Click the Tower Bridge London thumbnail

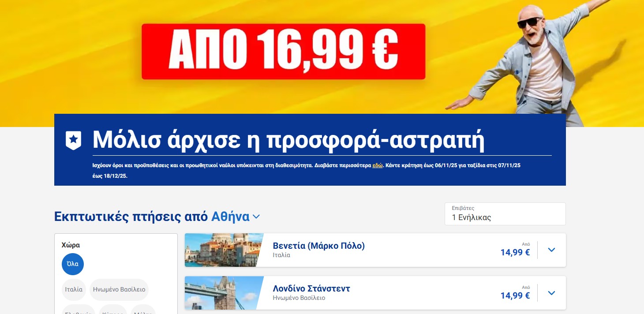point(224,293)
